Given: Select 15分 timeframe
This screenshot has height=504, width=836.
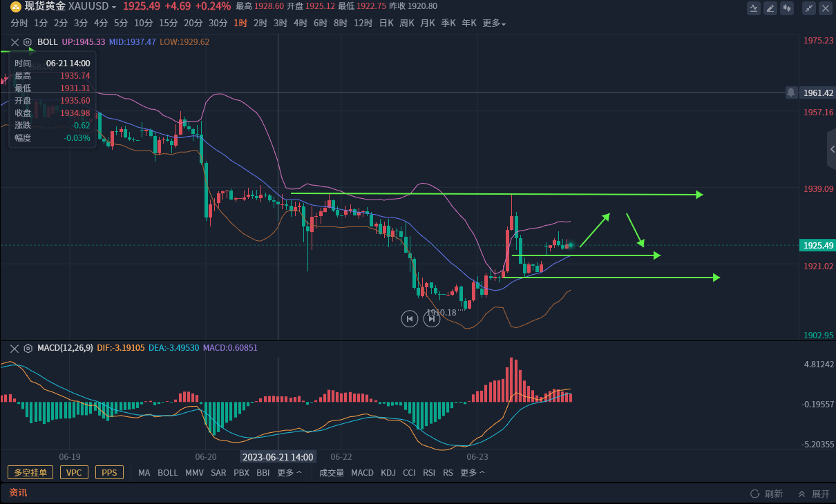Looking at the screenshot, I should [169, 23].
